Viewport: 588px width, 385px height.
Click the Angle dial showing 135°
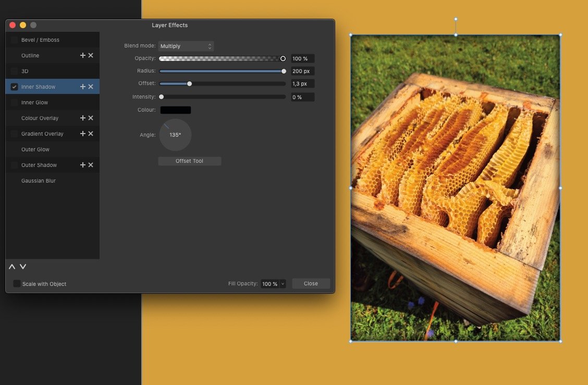tap(175, 135)
